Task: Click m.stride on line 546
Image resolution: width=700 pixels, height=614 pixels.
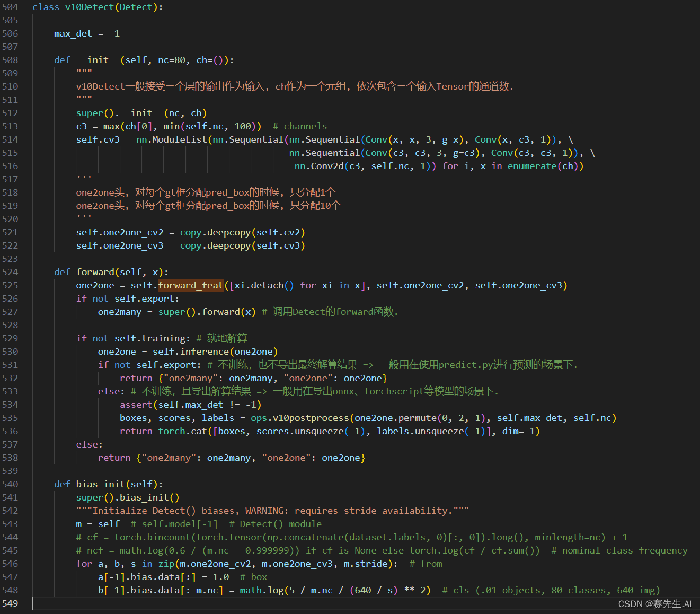Action: point(366,564)
